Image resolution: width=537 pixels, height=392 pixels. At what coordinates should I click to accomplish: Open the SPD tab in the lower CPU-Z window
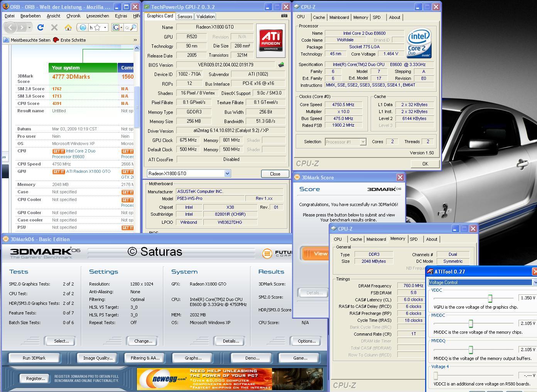(x=414, y=239)
